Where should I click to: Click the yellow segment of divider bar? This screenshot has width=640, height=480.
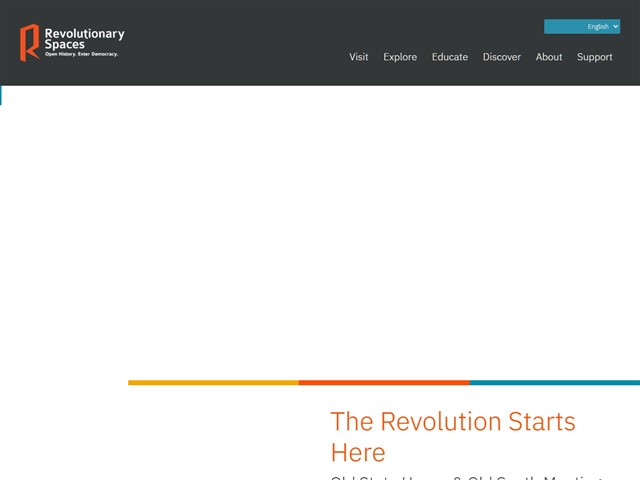(x=213, y=382)
